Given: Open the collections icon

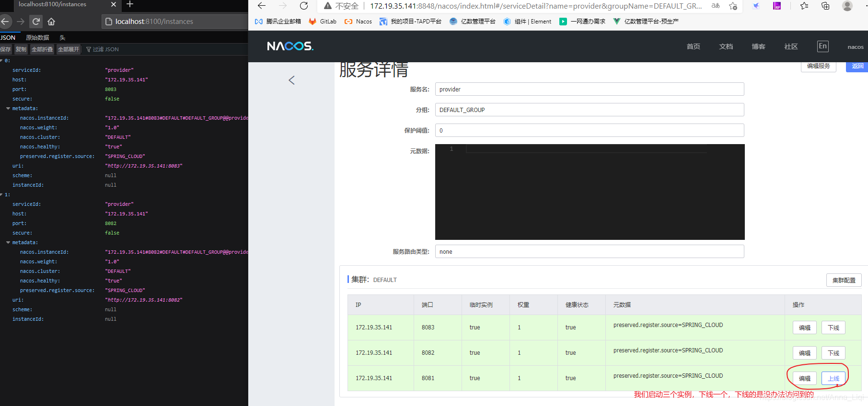Looking at the screenshot, I should (825, 6).
